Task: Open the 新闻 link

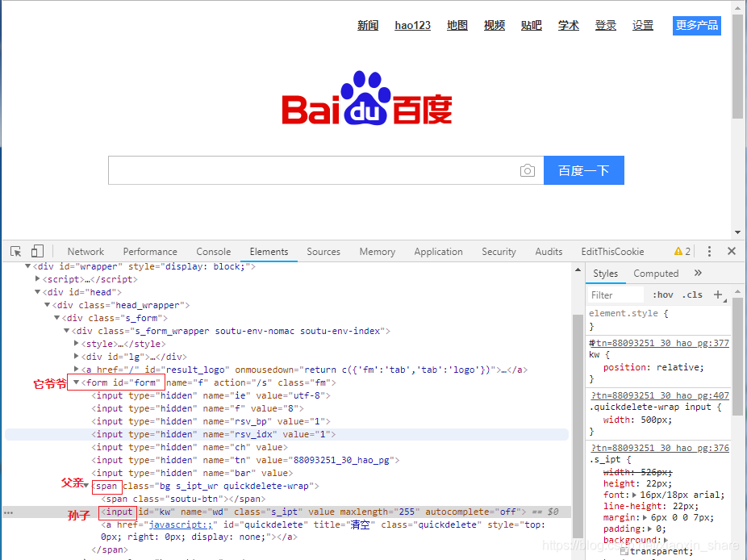Action: coord(368,25)
